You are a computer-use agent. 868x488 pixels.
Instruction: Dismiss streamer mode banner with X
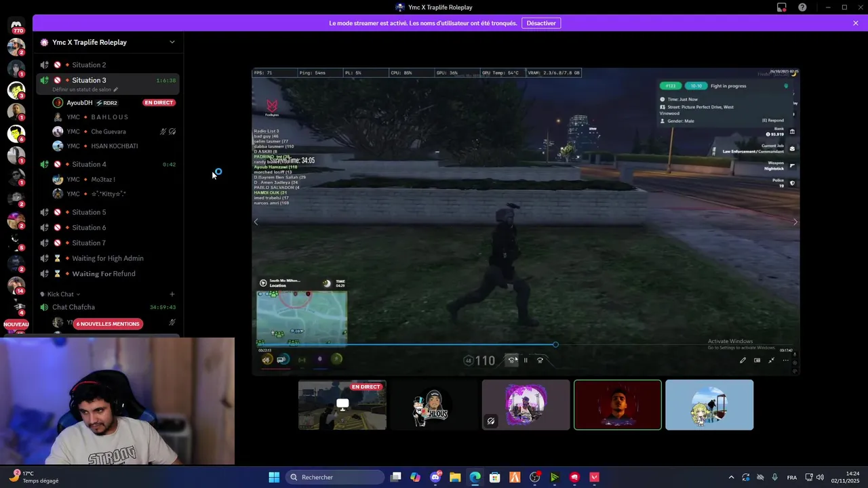click(856, 23)
